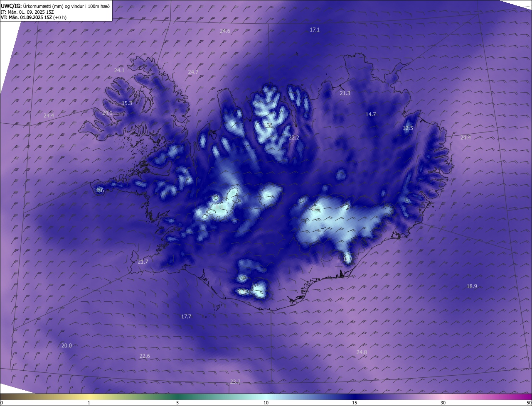532x406 pixels.
Task: Select the 20.0 value label
Action: (x=66, y=345)
